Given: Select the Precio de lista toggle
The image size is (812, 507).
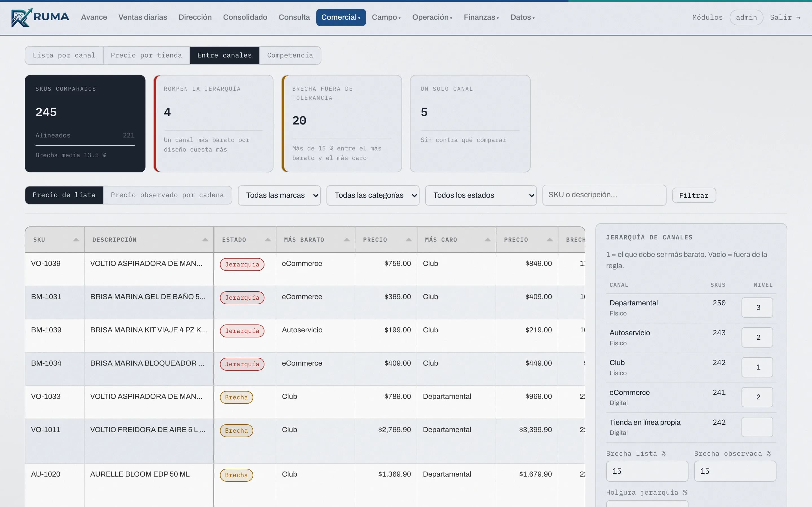Looking at the screenshot, I should [x=64, y=195].
